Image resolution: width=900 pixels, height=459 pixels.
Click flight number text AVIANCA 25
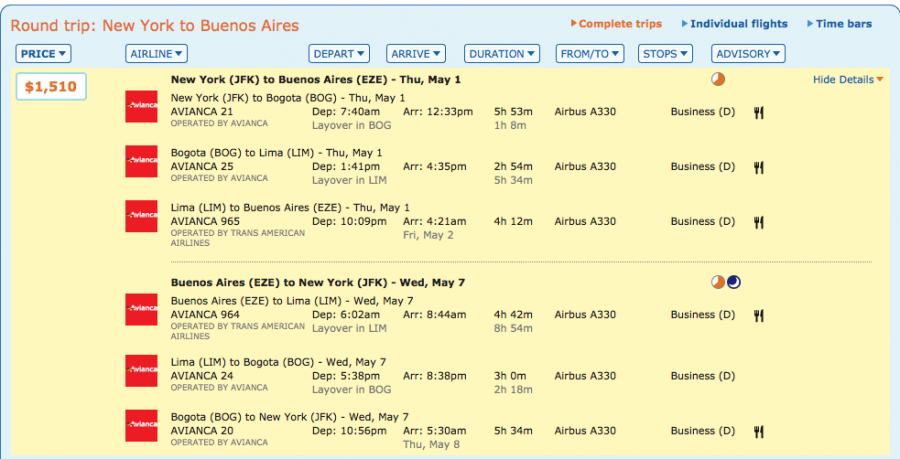(202, 167)
